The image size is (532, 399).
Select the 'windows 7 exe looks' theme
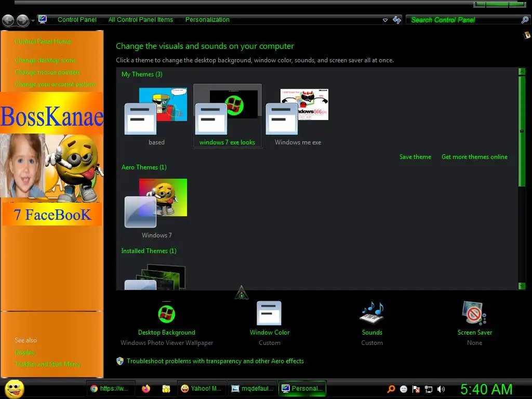pos(228,115)
